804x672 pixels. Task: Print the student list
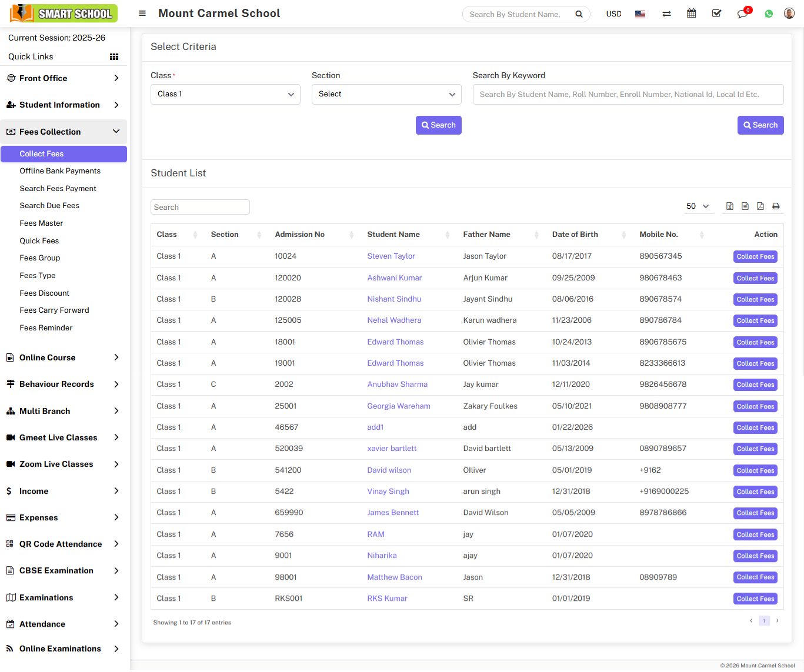pos(776,206)
